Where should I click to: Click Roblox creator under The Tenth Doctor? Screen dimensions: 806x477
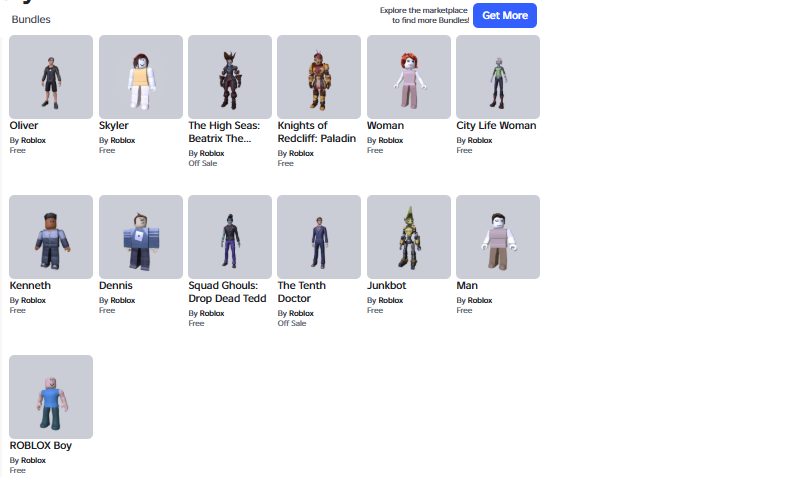301,313
